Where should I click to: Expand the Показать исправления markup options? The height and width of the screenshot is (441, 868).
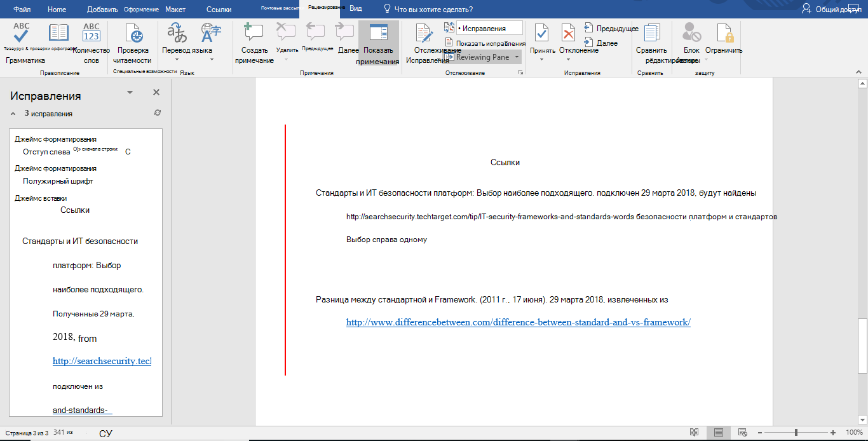click(x=490, y=43)
